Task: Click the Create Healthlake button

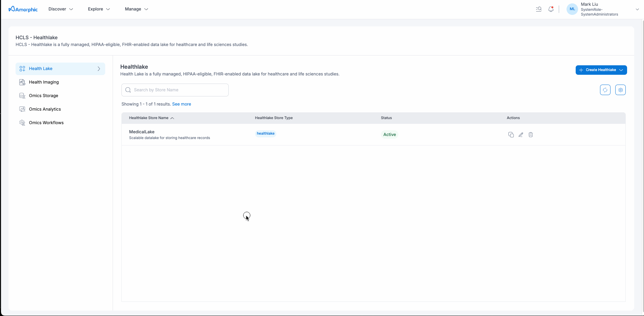Action: click(x=601, y=70)
